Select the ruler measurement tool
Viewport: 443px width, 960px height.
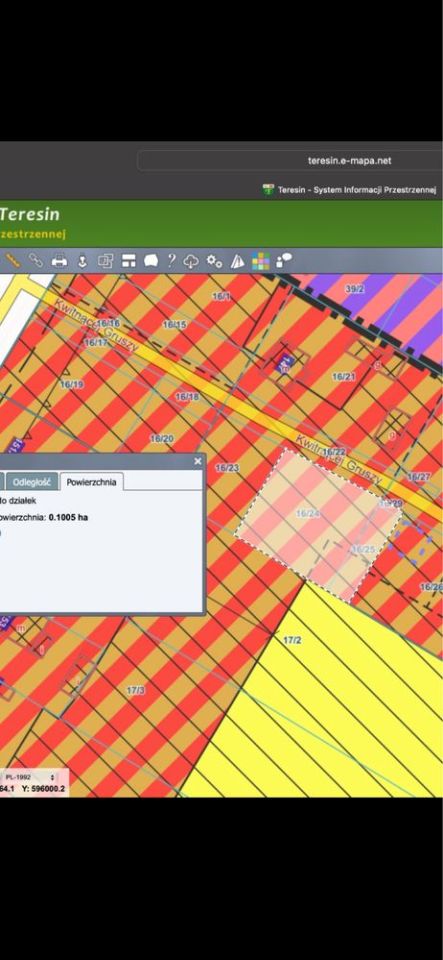tap(13, 261)
